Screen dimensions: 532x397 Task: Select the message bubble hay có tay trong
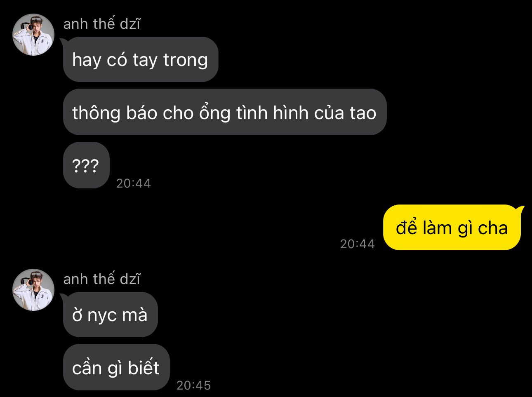[x=140, y=59]
